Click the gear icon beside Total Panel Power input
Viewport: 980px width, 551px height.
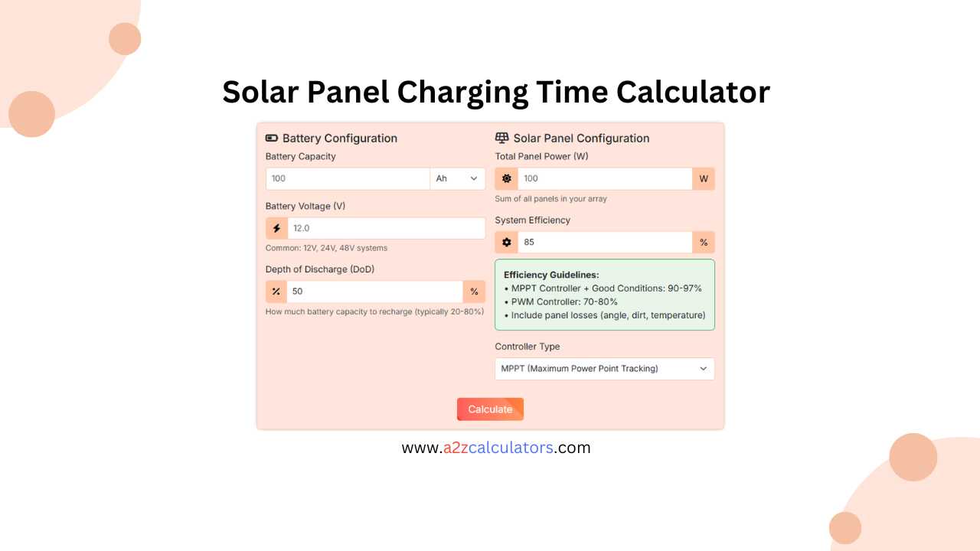pos(506,178)
